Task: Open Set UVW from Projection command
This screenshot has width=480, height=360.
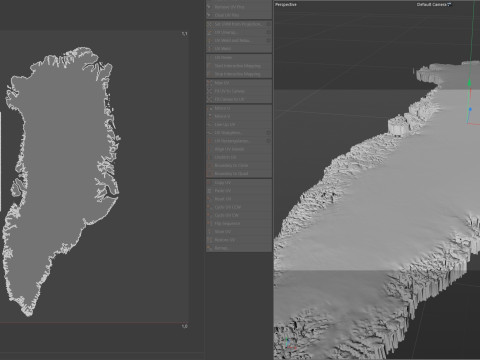Action: [x=239, y=24]
